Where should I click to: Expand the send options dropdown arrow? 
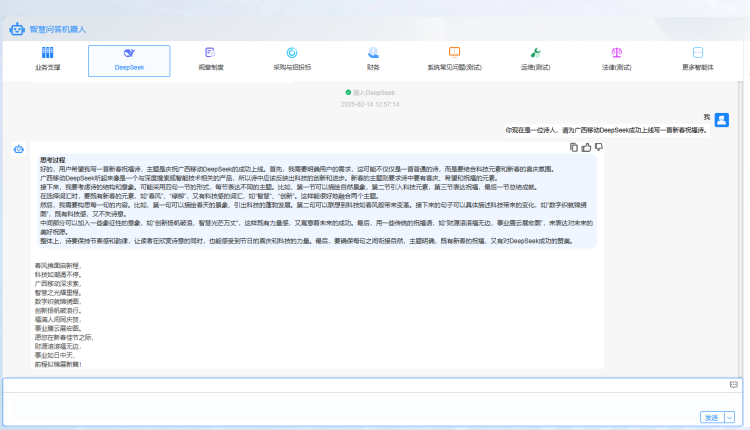tap(730, 417)
